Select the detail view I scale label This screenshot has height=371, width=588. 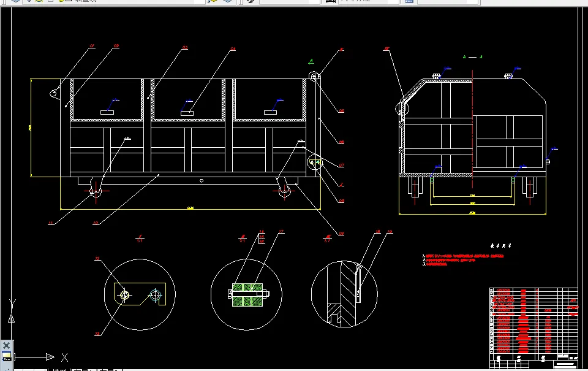click(x=140, y=239)
